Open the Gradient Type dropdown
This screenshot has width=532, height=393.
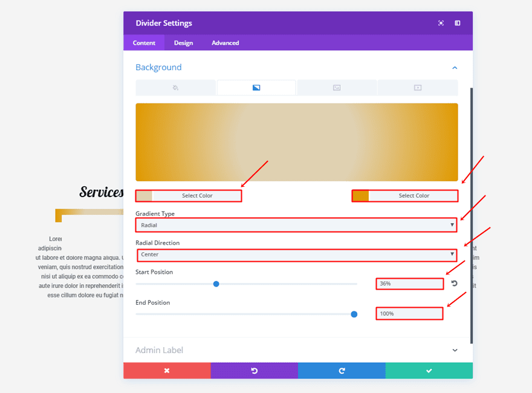[x=296, y=225]
